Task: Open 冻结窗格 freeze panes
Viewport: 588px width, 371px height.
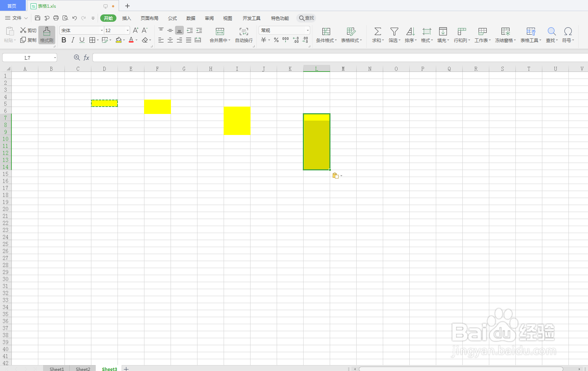Action: click(x=505, y=35)
